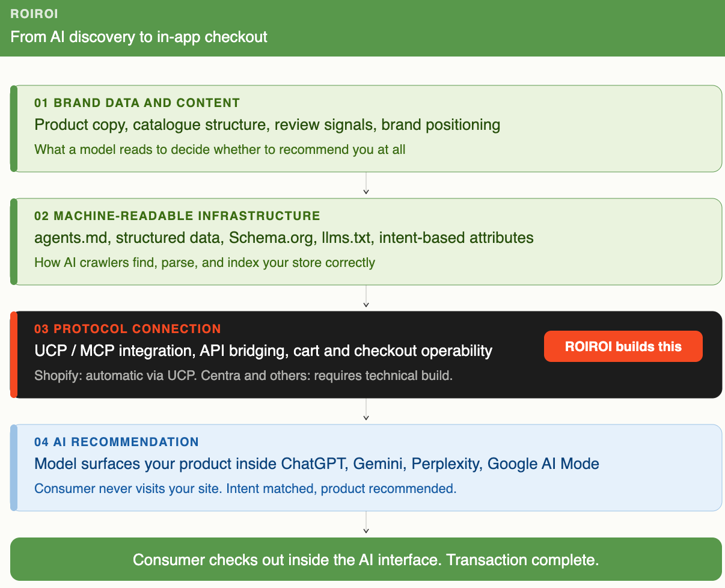Click the light blue accent bar on step 04
Viewport: 725px width, 588px height.
click(x=14, y=468)
